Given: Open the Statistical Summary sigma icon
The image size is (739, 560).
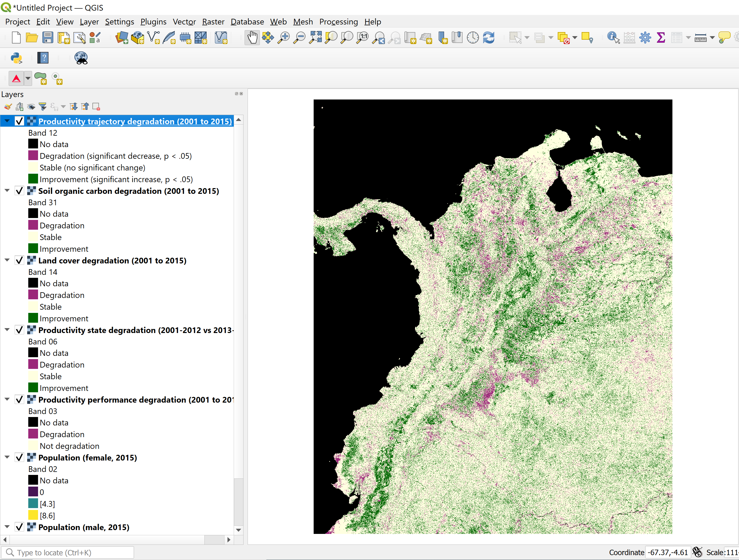Looking at the screenshot, I should pyautogui.click(x=660, y=38).
